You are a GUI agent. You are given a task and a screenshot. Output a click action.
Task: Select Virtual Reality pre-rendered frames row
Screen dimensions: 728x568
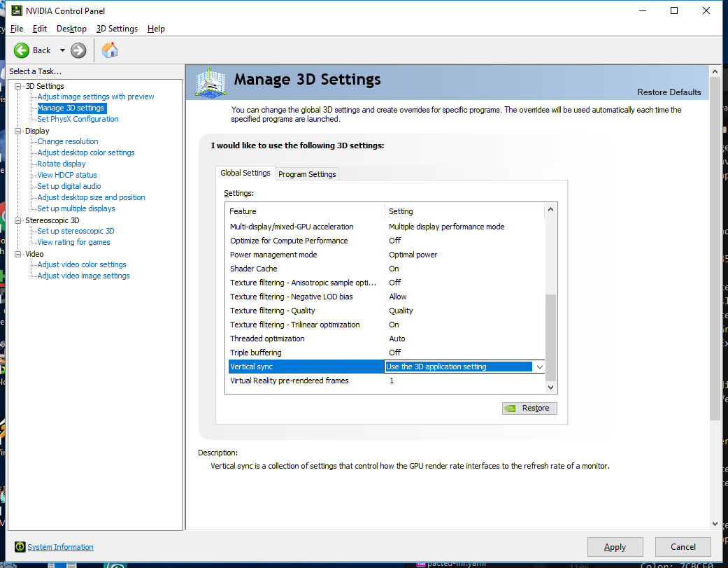[386, 381]
